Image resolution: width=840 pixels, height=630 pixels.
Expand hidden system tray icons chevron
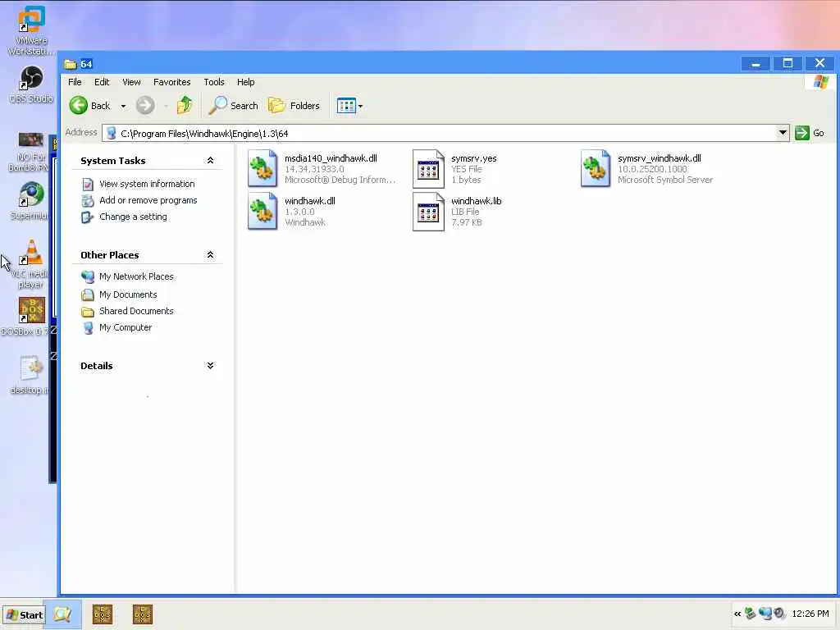(737, 614)
